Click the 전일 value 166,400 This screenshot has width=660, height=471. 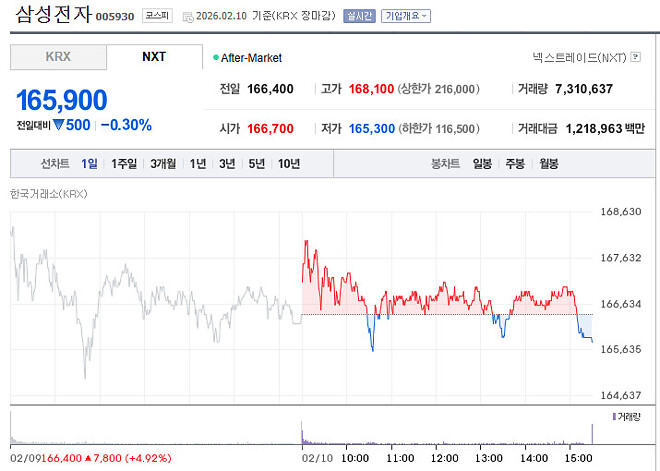(x=270, y=89)
